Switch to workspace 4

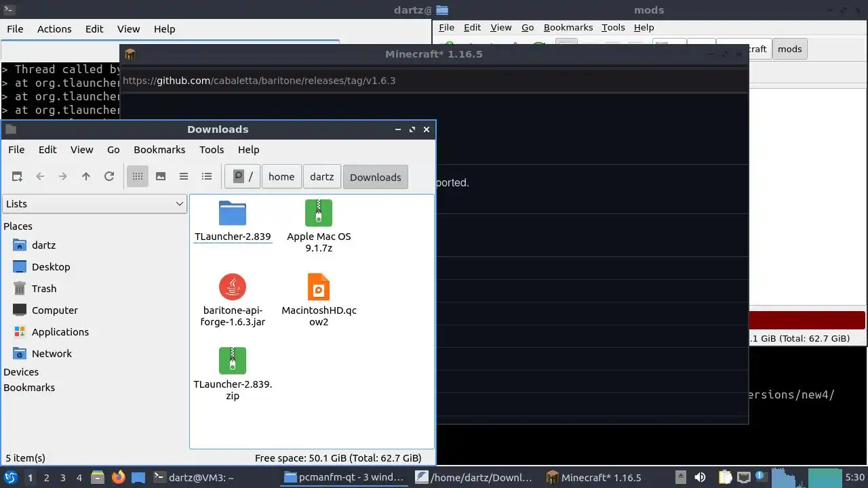79,478
